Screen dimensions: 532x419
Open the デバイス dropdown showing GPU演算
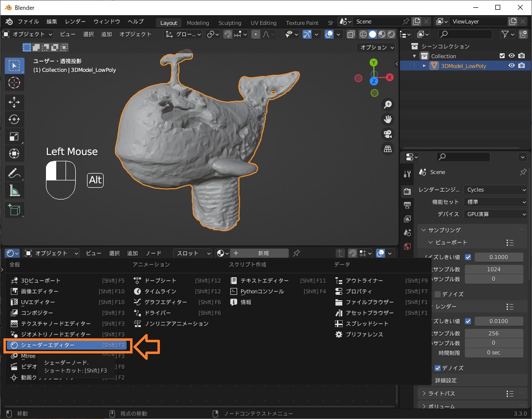495,214
